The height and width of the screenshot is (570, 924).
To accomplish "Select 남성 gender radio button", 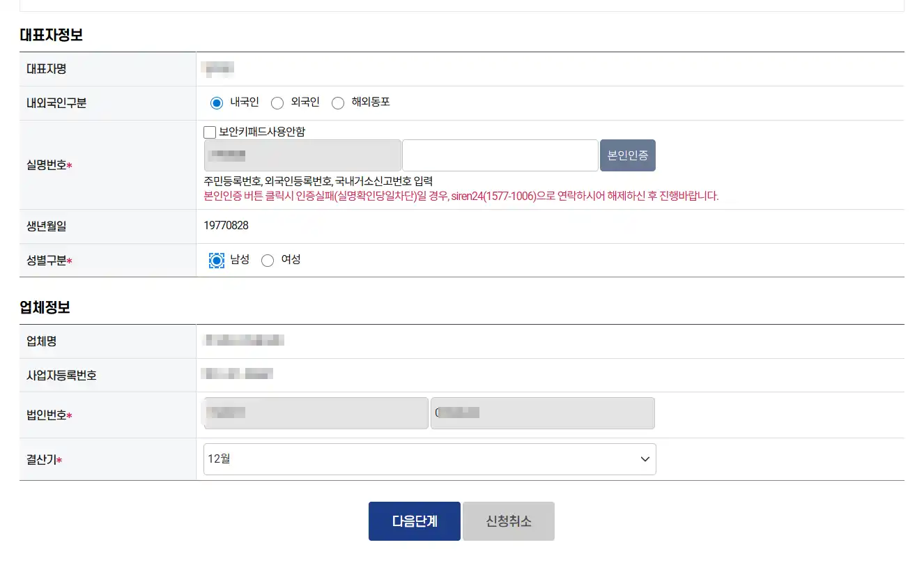I will point(217,260).
